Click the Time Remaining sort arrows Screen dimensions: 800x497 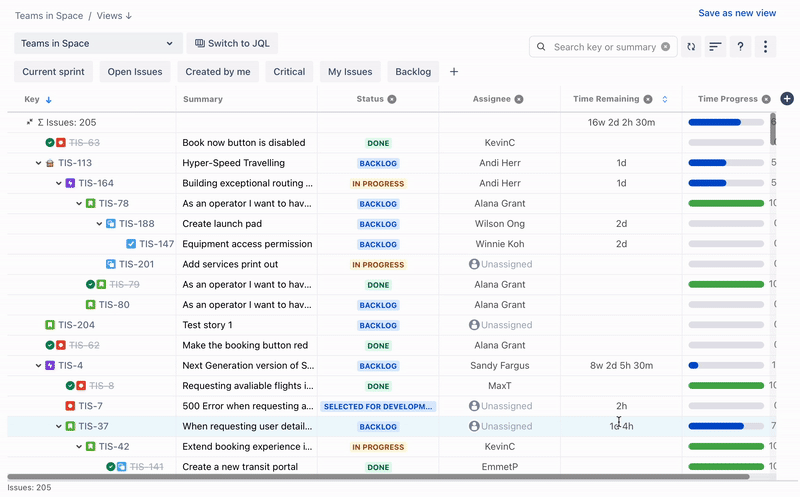(x=665, y=99)
